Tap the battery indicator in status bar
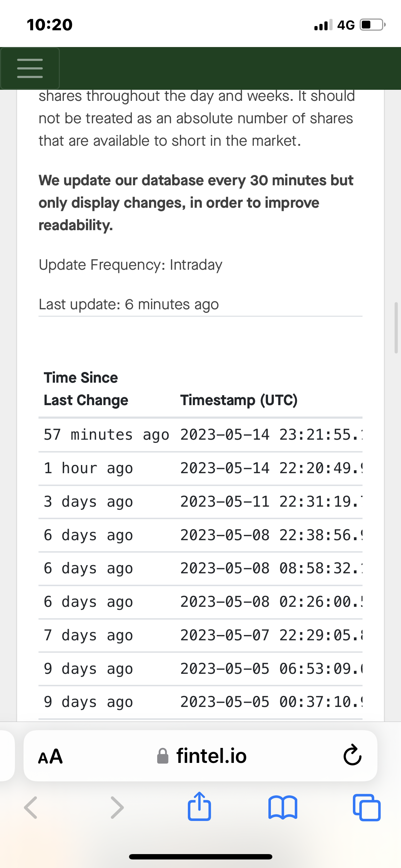 372,25
